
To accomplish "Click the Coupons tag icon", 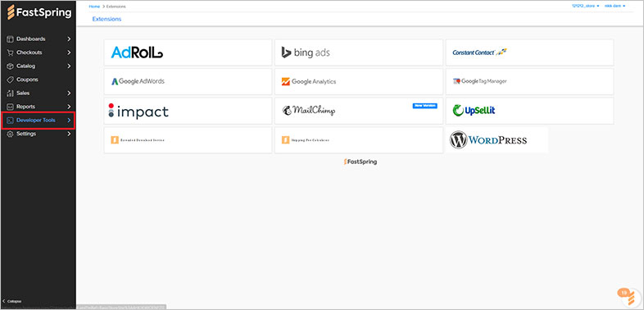I will click(x=11, y=80).
